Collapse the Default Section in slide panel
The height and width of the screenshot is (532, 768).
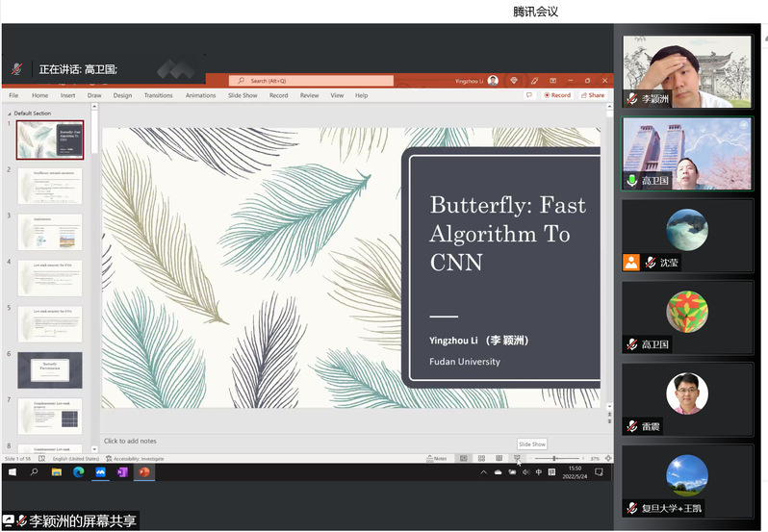click(x=10, y=113)
